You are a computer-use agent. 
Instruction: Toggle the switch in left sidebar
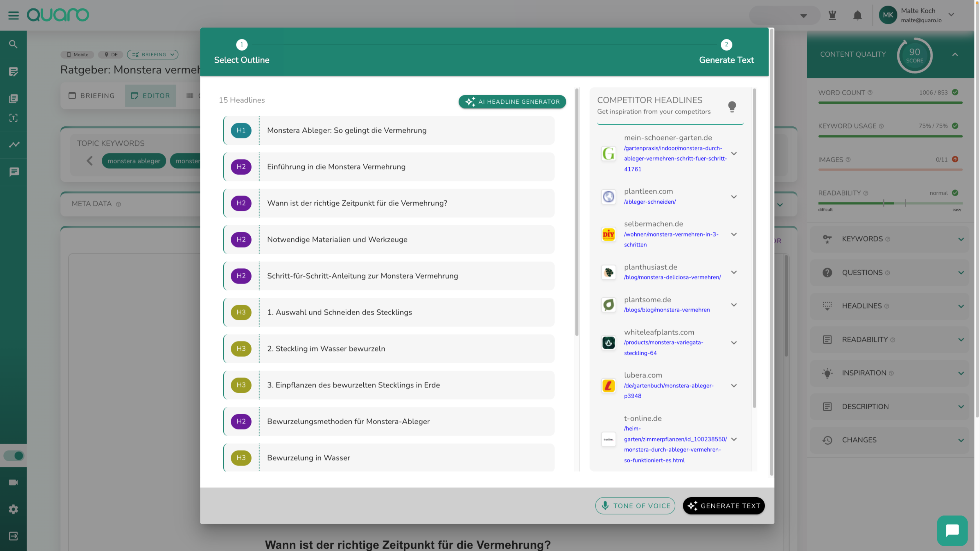pos(14,455)
